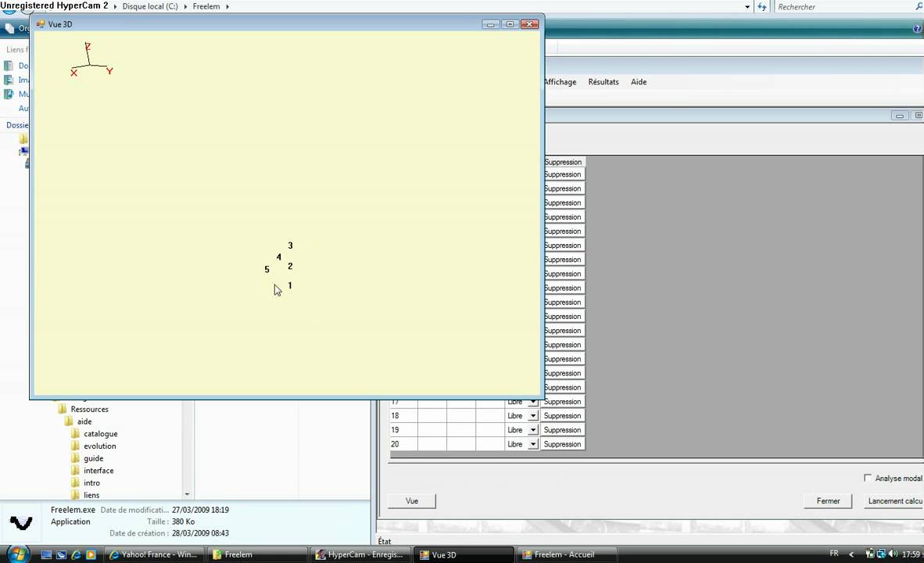
Task: Select the aide folder in tree
Action: 84,421
